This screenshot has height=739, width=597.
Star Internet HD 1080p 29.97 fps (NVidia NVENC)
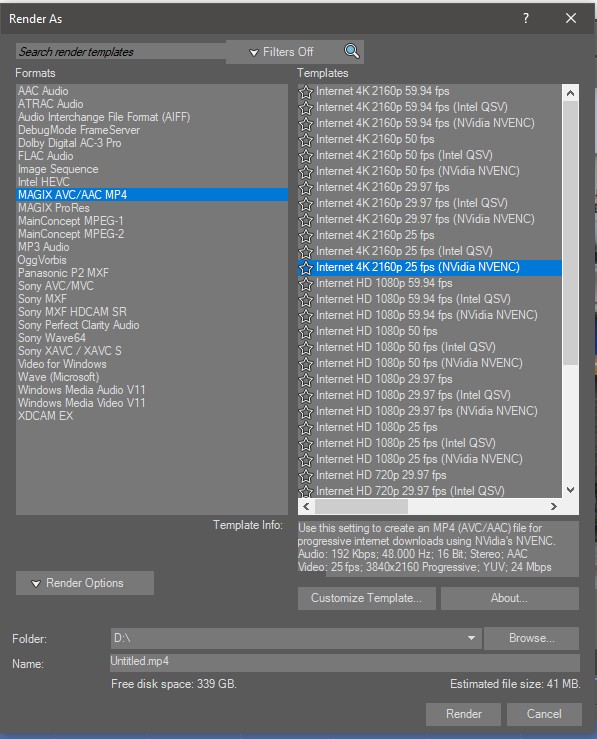click(306, 412)
